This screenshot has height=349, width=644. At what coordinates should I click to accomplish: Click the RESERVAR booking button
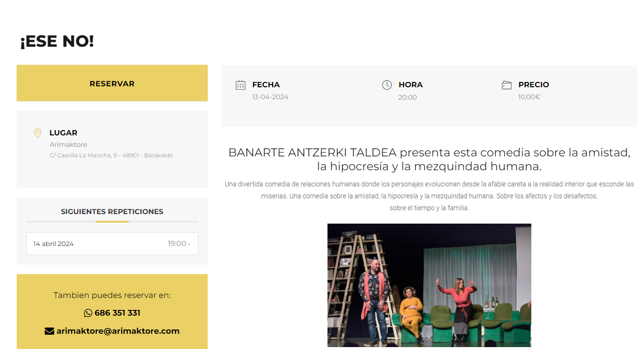(112, 83)
